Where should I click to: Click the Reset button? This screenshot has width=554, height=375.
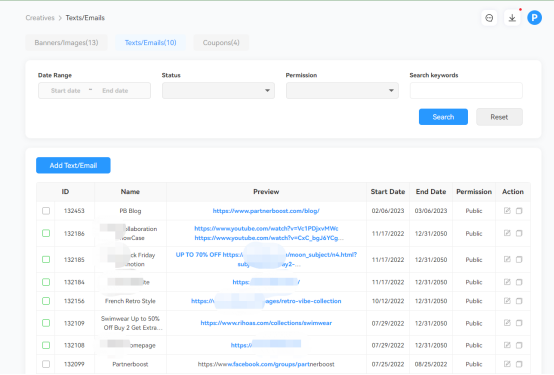tap(499, 117)
